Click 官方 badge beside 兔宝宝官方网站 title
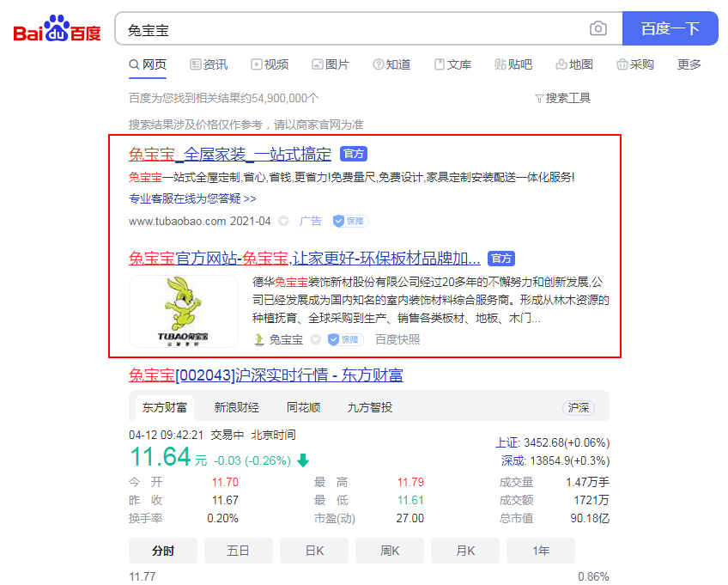This screenshot has width=728, height=585. (501, 259)
